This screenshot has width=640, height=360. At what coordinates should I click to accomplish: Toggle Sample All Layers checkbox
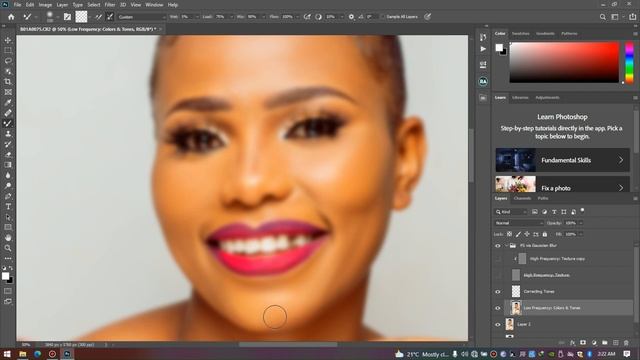[x=382, y=17]
